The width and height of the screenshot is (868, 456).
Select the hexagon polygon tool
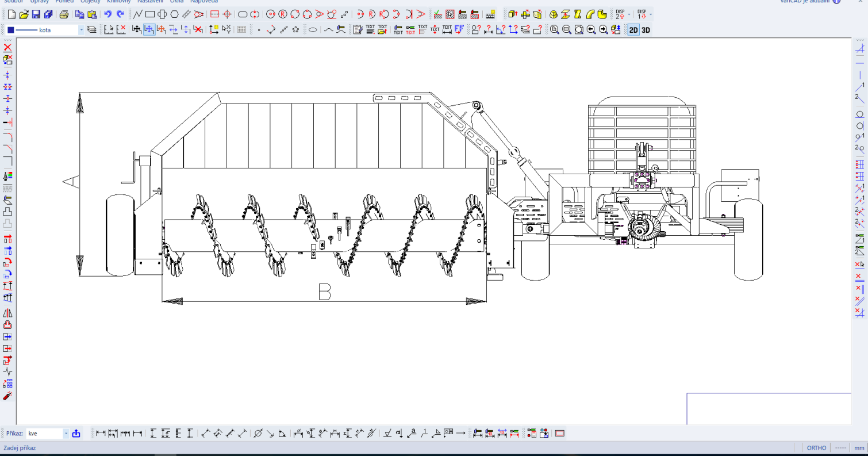(x=174, y=14)
